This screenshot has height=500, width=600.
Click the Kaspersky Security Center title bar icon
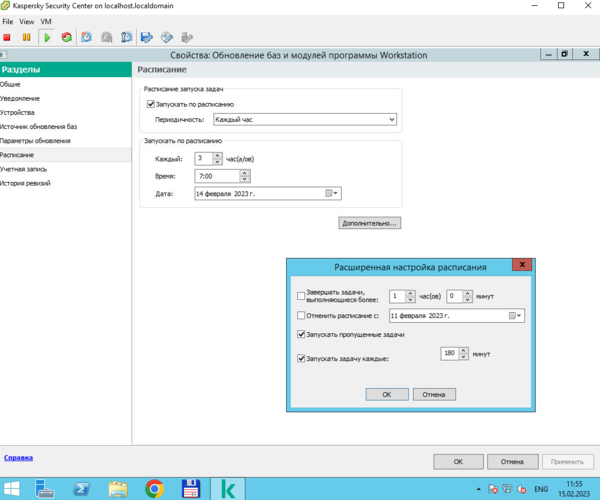coord(5,6)
